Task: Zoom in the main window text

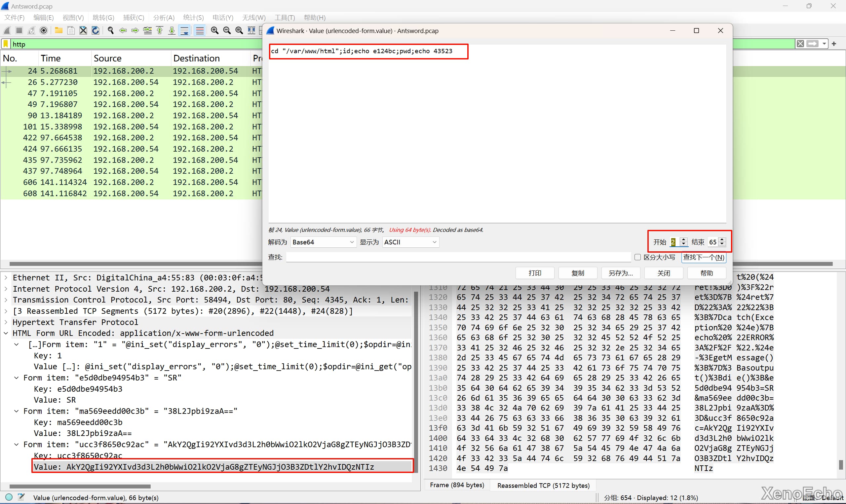Action: click(x=214, y=31)
